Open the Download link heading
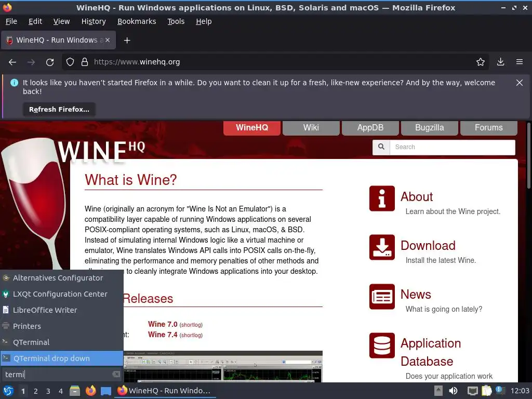The height and width of the screenshot is (399, 532). pos(428,246)
